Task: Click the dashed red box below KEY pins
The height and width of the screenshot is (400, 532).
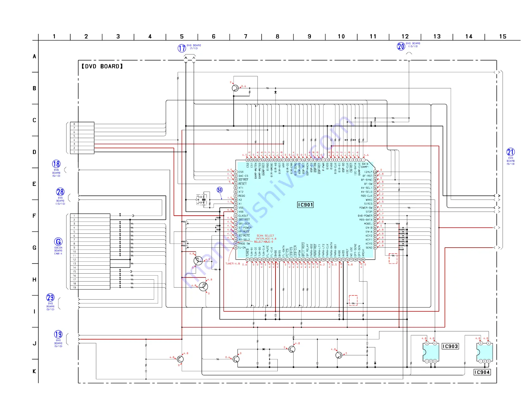Action: (393, 258)
